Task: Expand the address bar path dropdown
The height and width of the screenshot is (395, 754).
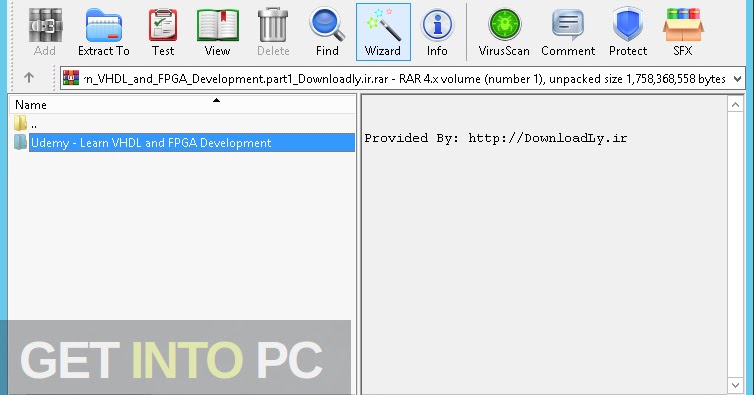Action: pyautogui.click(x=738, y=78)
